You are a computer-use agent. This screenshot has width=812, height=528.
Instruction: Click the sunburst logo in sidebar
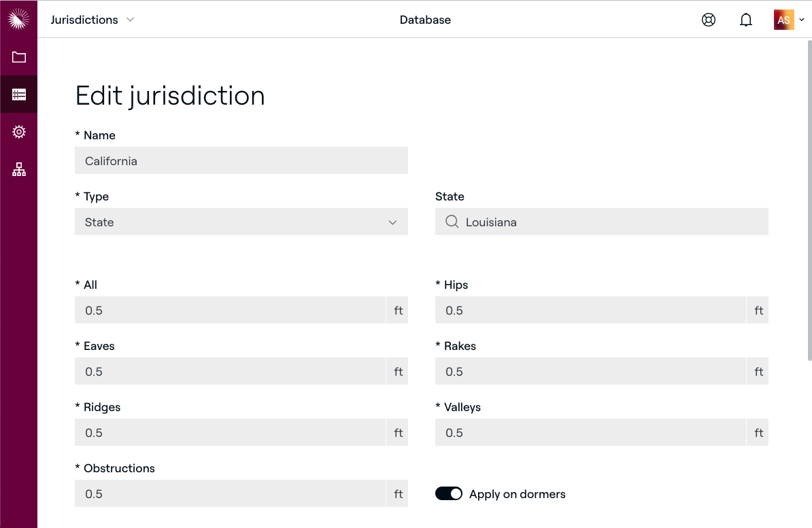[x=18, y=19]
